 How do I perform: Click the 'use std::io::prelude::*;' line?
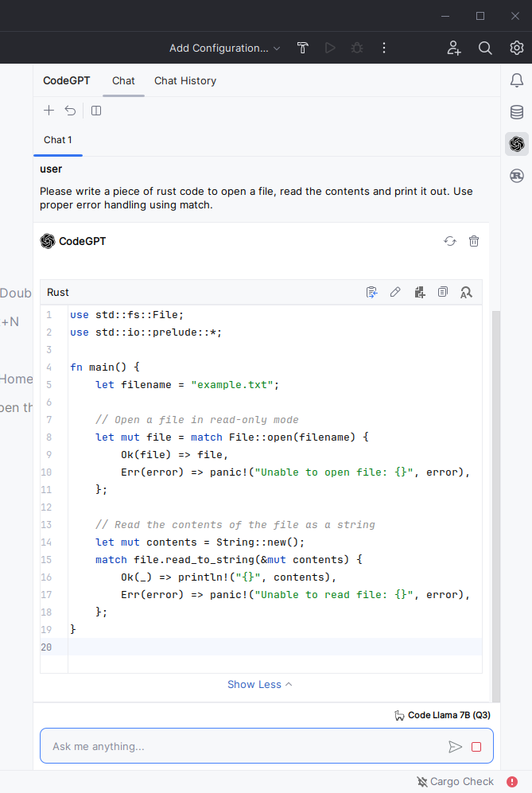146,332
